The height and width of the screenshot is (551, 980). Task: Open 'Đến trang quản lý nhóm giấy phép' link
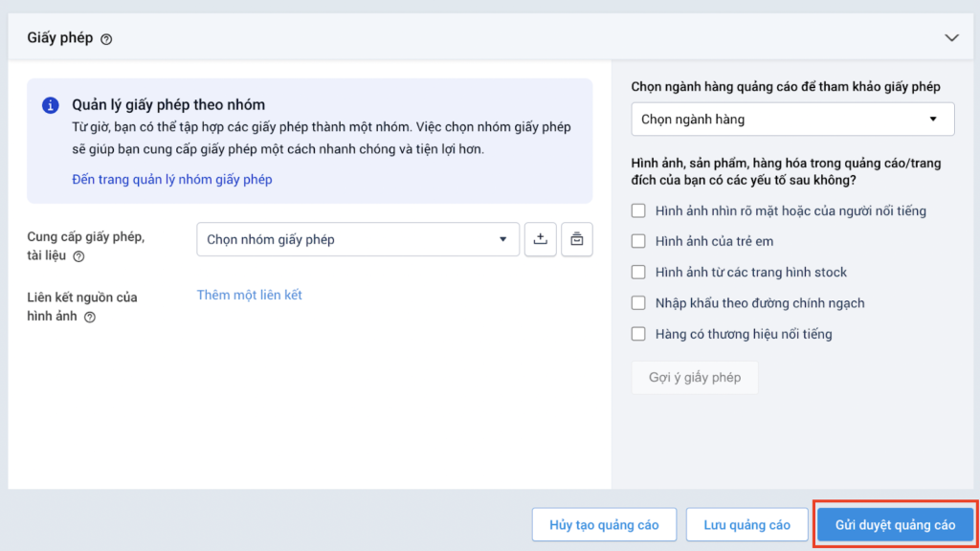point(172,179)
